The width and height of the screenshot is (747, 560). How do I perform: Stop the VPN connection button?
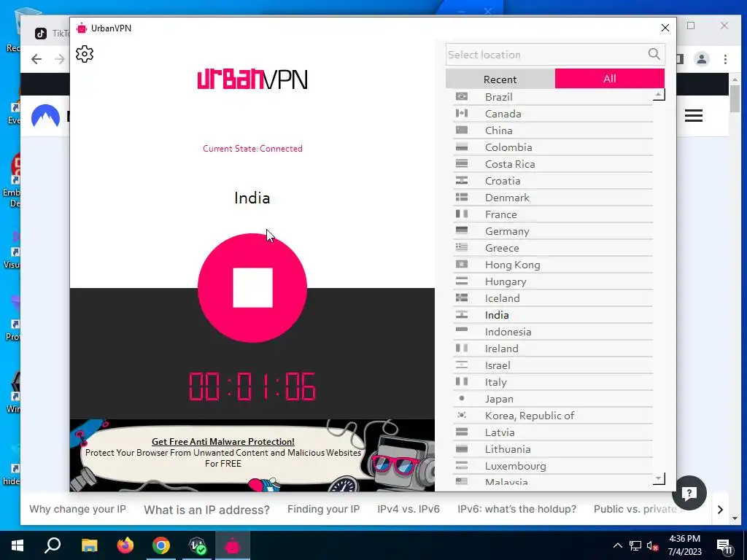[x=252, y=287]
